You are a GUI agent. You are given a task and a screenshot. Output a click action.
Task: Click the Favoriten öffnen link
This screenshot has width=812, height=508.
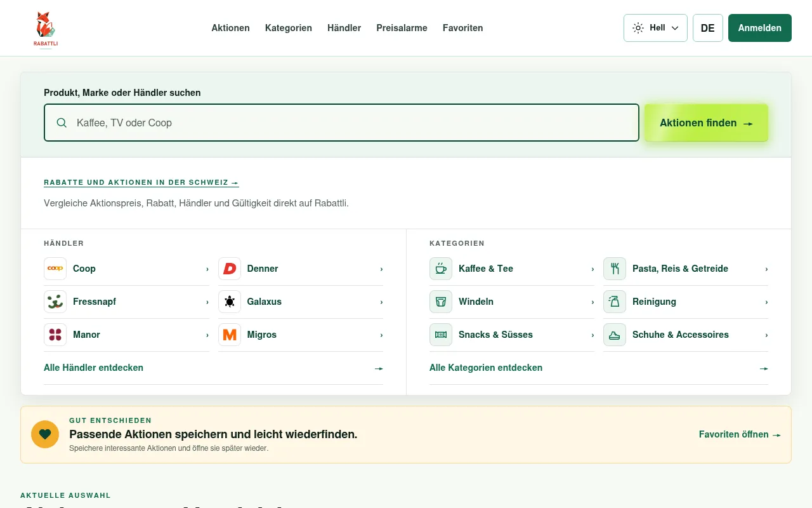tap(740, 434)
